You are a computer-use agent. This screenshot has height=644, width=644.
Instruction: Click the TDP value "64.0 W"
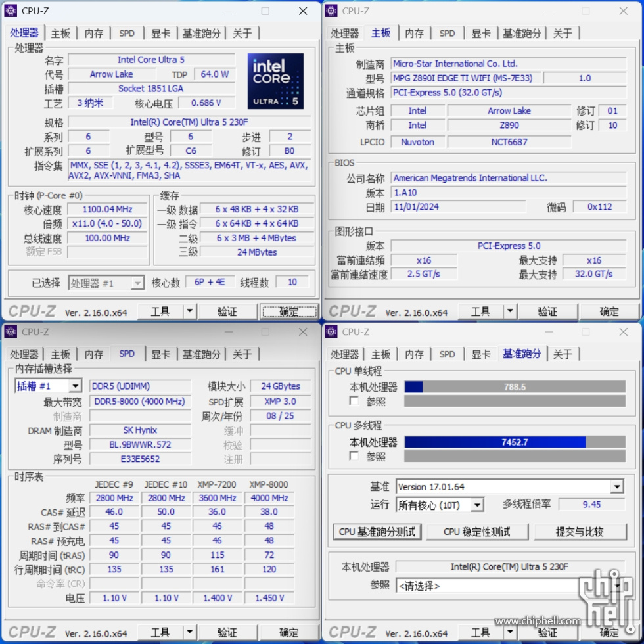pos(214,74)
